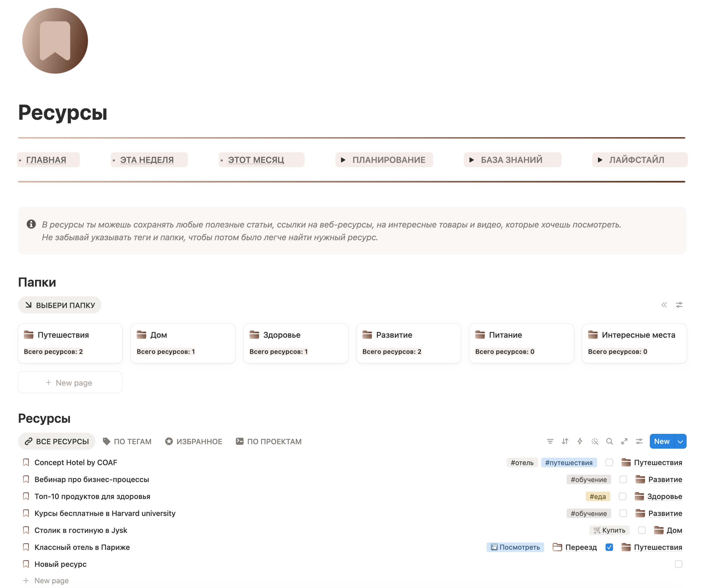Screen dimensions: 702x588
Task: Click folder icon on Питание card
Action: 480,335
